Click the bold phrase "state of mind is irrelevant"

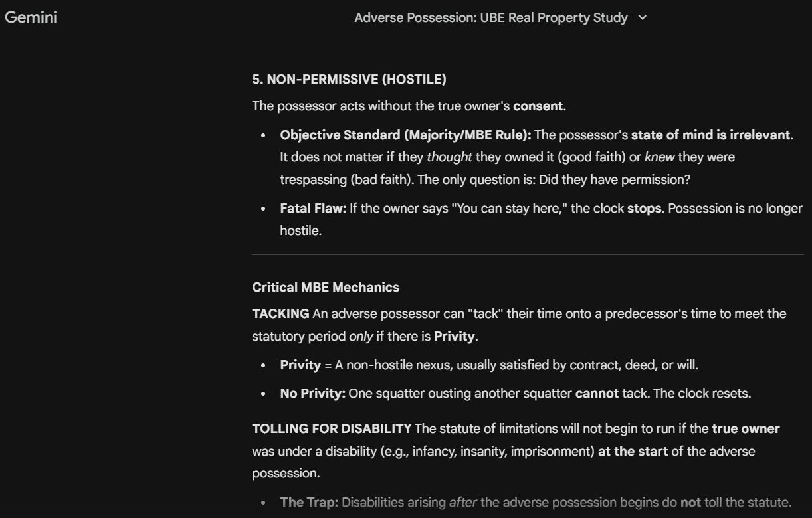[x=710, y=135]
